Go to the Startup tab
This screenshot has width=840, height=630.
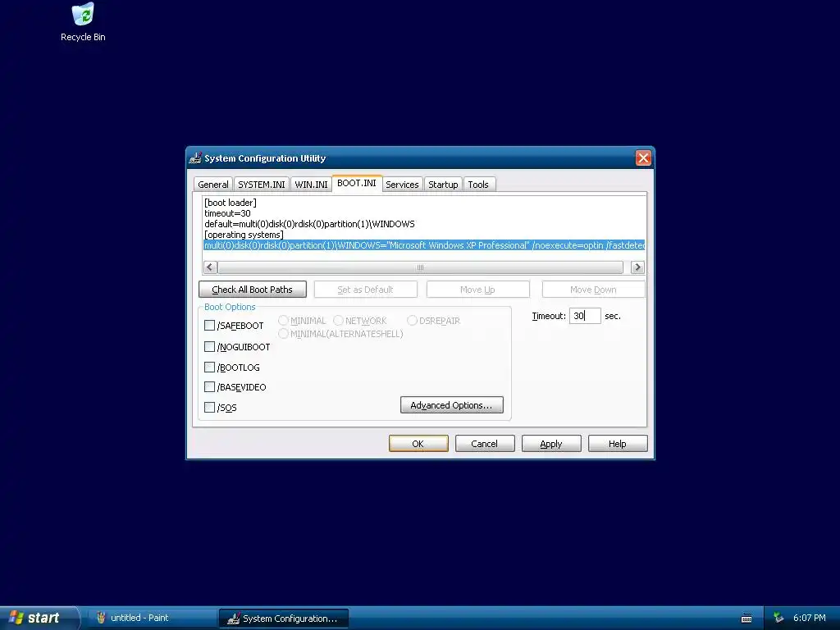coord(443,185)
